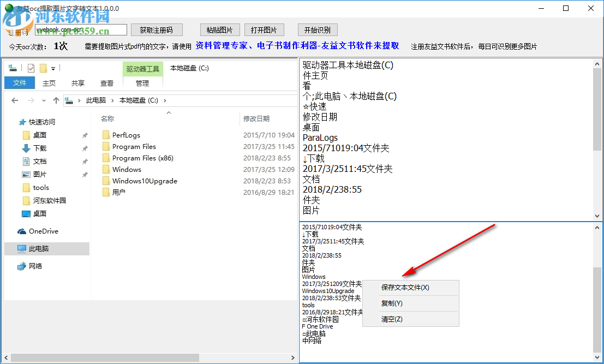Click the 开始识别 button to start recognition
Viewport: 604px width, 364px height.
click(318, 29)
